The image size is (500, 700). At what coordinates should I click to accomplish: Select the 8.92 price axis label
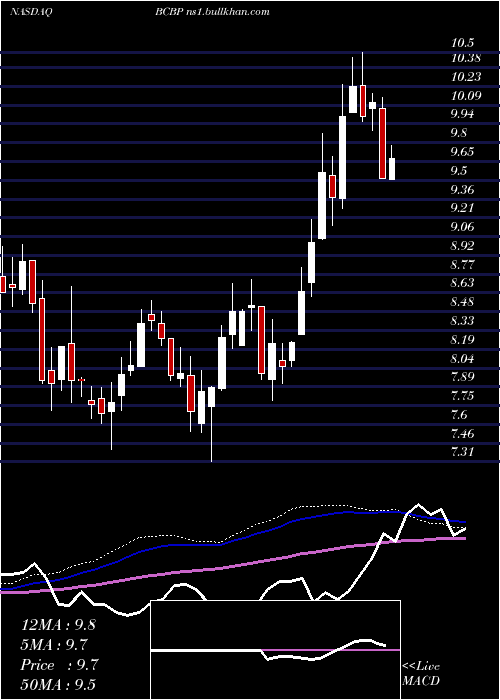(462, 246)
